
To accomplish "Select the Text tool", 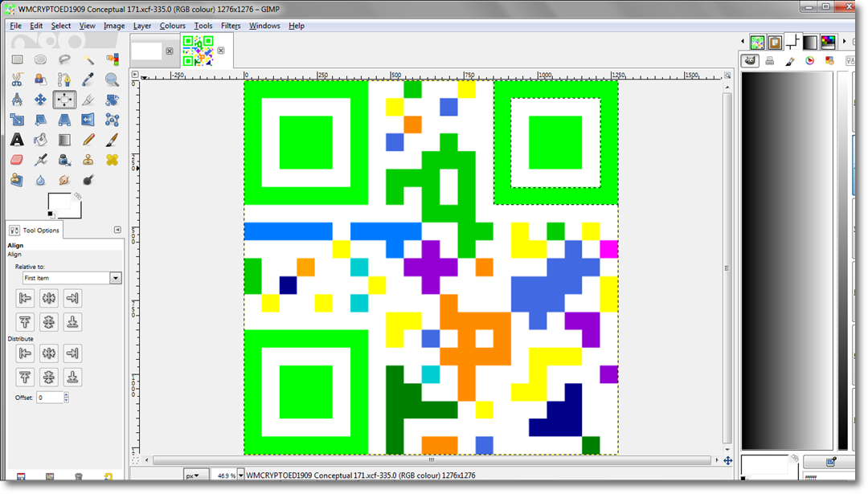I will [17, 140].
